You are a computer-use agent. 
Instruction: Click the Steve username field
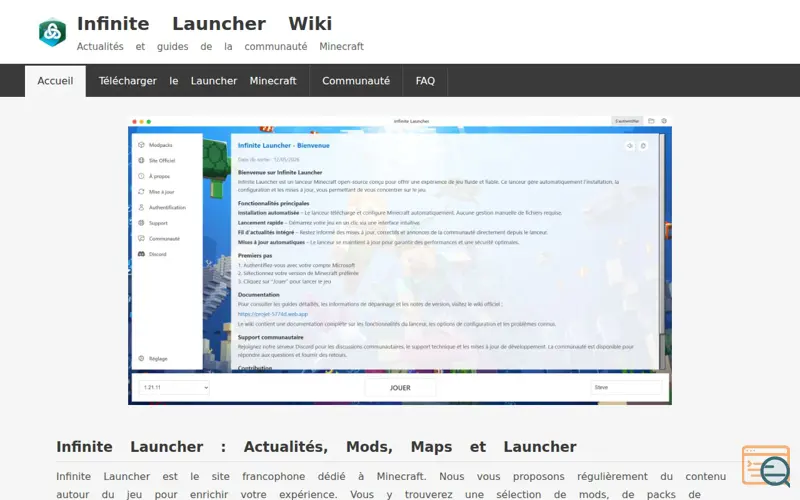[627, 387]
